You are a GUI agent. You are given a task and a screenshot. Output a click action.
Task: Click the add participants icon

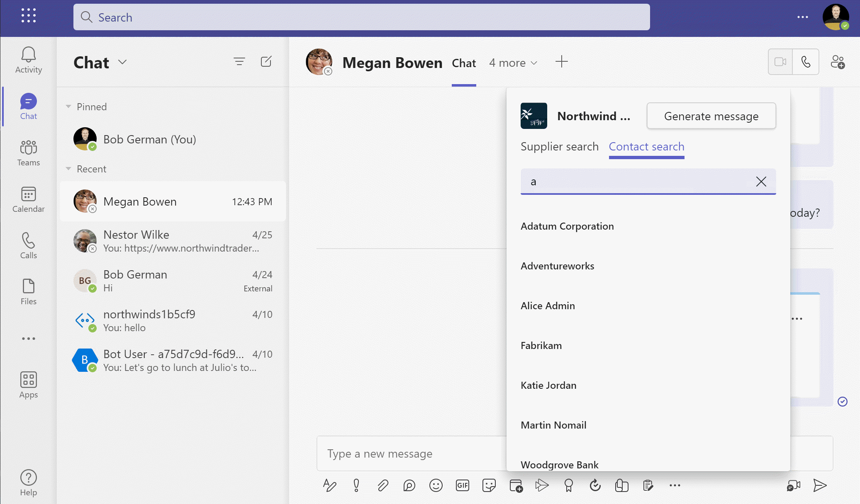838,62
